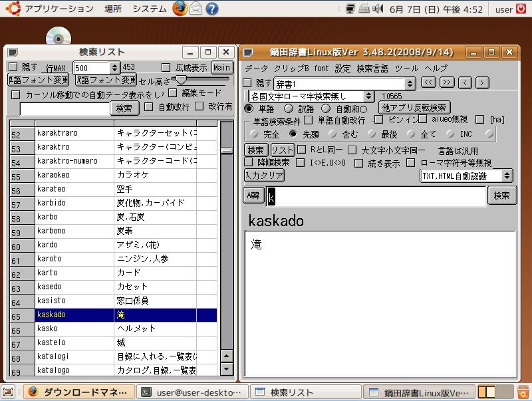The height and width of the screenshot is (401, 532).
Task: Open the trash icon in bottom panel
Action: [523, 392]
